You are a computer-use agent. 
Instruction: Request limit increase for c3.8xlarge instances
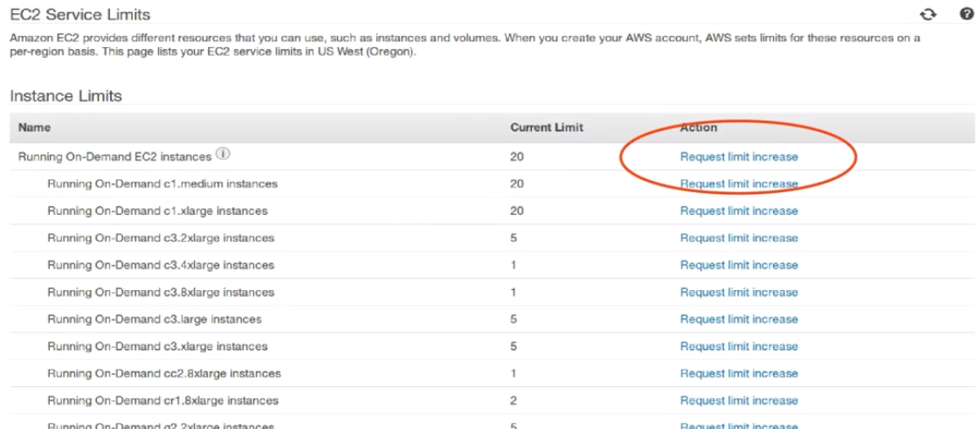(x=739, y=292)
